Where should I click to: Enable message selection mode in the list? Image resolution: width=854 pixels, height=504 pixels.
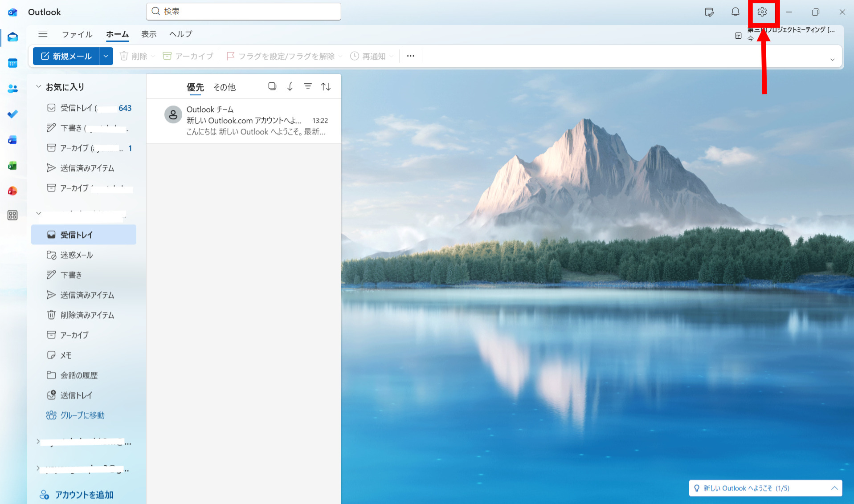click(272, 86)
